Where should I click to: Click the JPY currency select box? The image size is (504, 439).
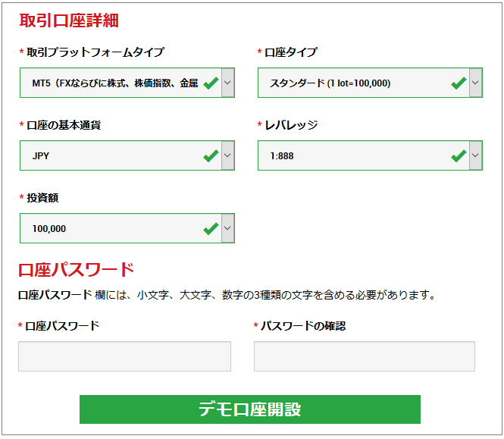tap(127, 155)
